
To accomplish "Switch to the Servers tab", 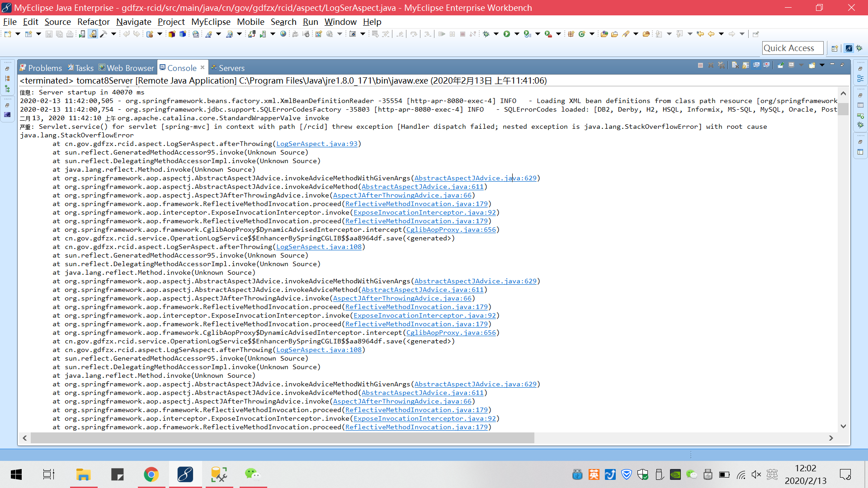I will pos(228,68).
